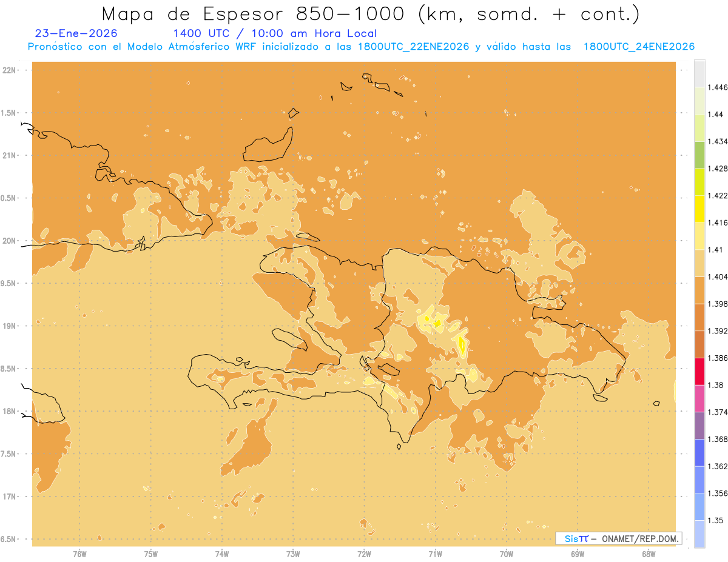Click the 18N latitude axis label

coord(8,412)
